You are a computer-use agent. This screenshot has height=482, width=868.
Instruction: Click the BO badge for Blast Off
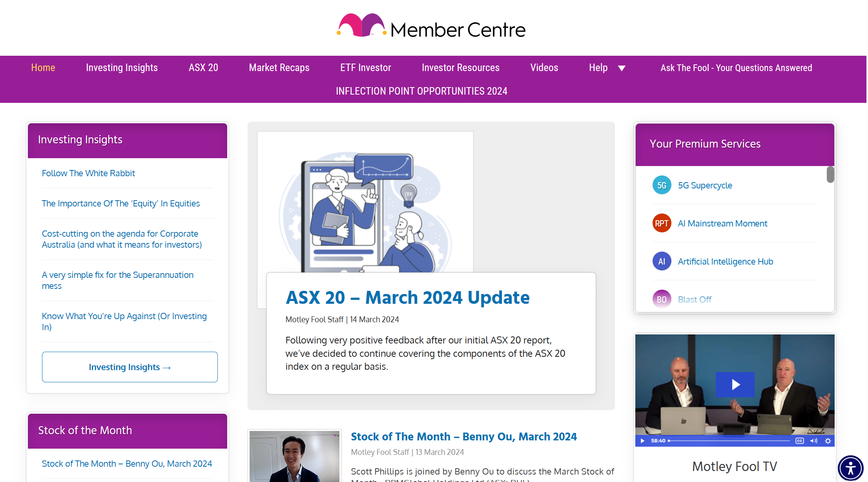662,299
